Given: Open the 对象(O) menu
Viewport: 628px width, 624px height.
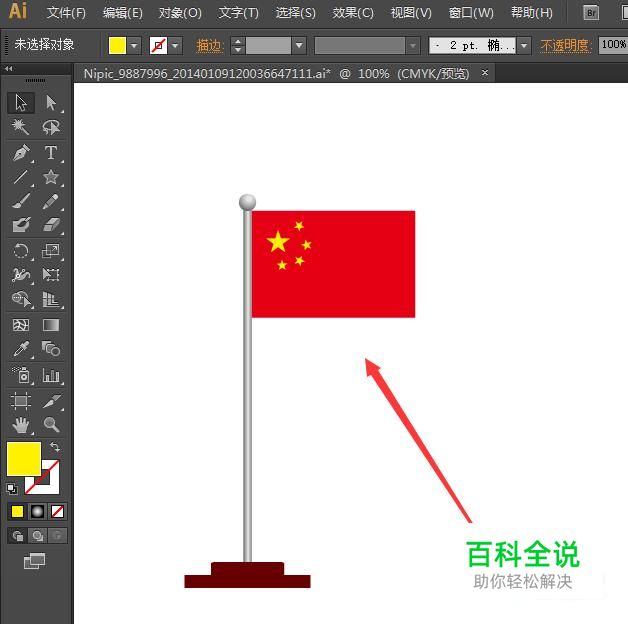Looking at the screenshot, I should pos(180,13).
